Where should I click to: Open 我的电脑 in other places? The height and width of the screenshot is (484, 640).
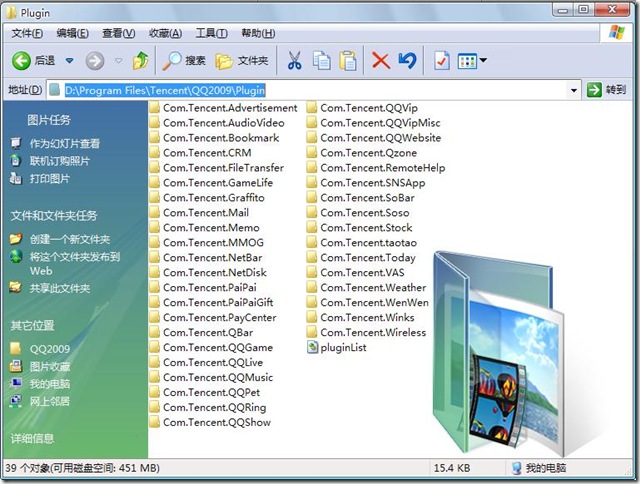[x=50, y=384]
